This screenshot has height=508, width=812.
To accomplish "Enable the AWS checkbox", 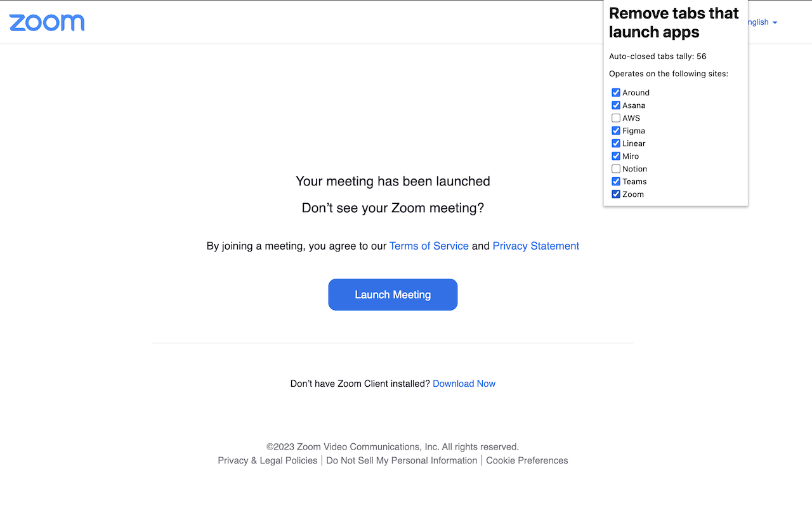I will pos(616,118).
